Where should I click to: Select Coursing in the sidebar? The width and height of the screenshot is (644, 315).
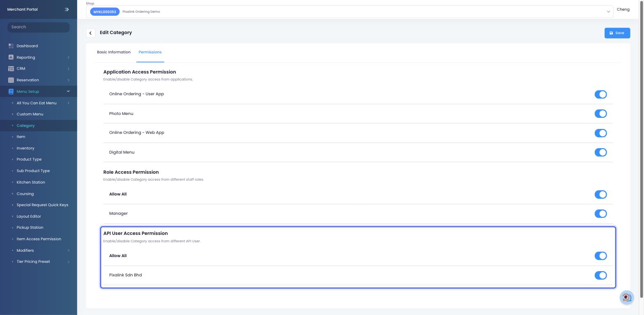pyautogui.click(x=25, y=194)
